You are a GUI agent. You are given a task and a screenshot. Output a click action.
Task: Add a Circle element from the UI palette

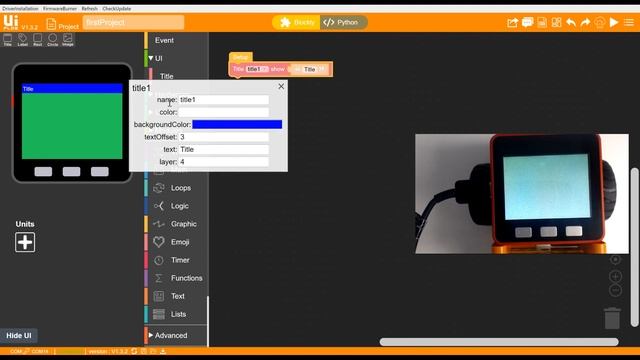(53, 40)
